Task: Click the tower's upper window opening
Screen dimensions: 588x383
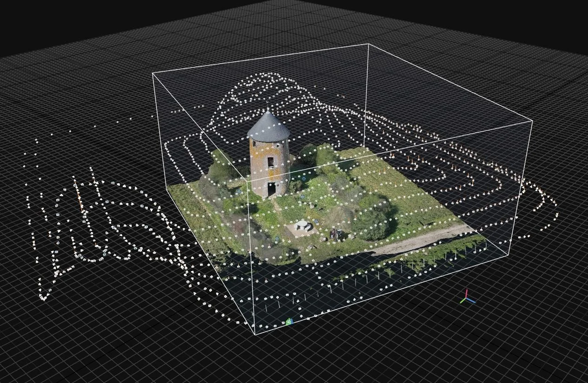Action: 271,162
